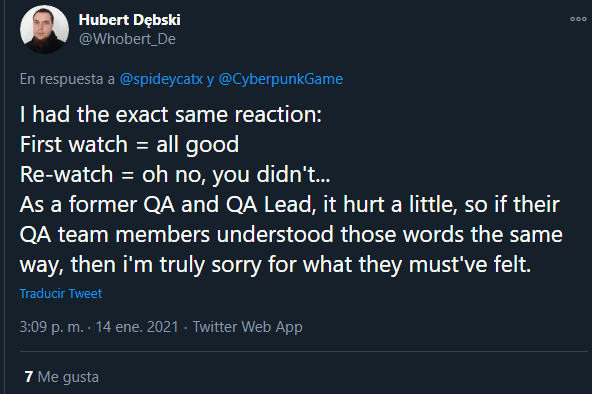Screen dimensions: 592x394
Task: Click the En respuesta a label
Action: (x=67, y=79)
